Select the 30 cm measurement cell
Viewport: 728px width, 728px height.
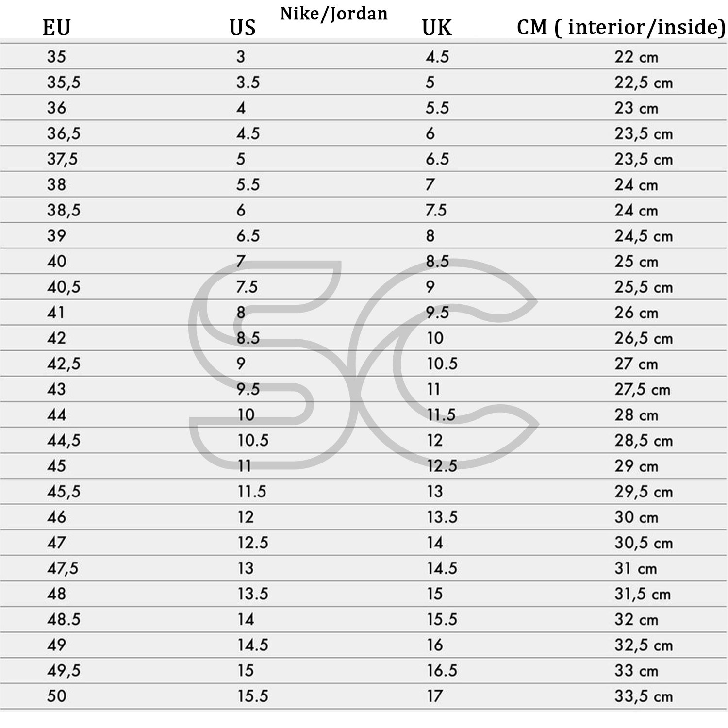pos(636,517)
